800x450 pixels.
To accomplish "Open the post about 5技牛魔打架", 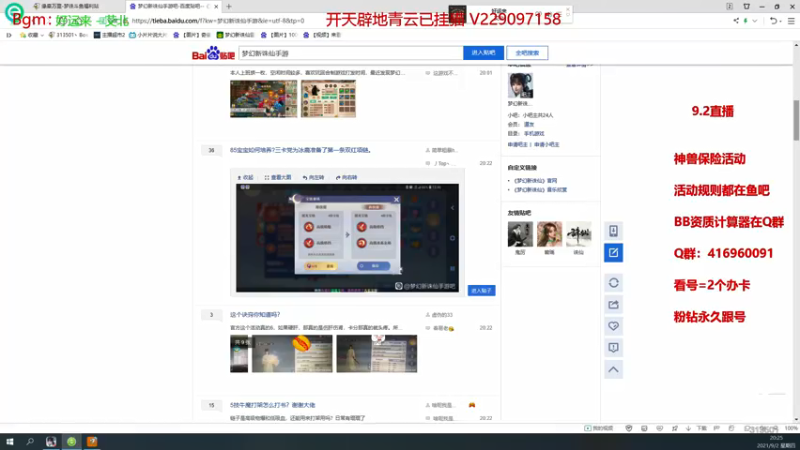I will (x=272, y=405).
